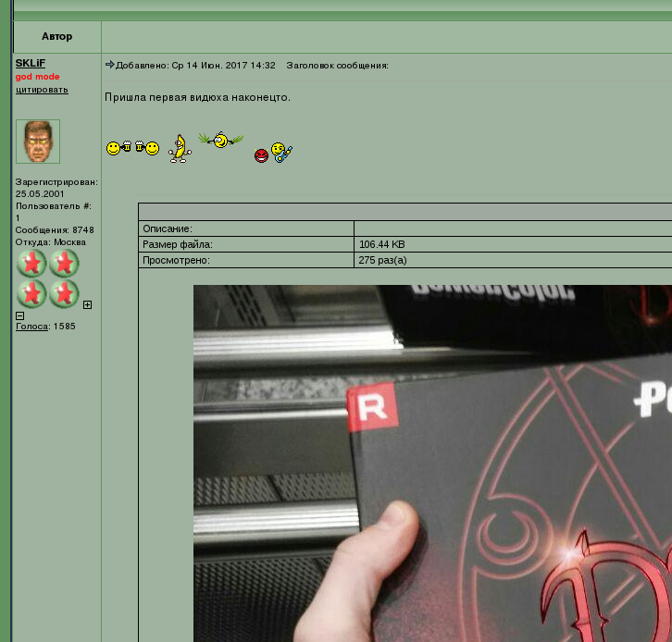Click the 'Просмотрено:' table cell
The image size is (672, 642).
click(246, 260)
